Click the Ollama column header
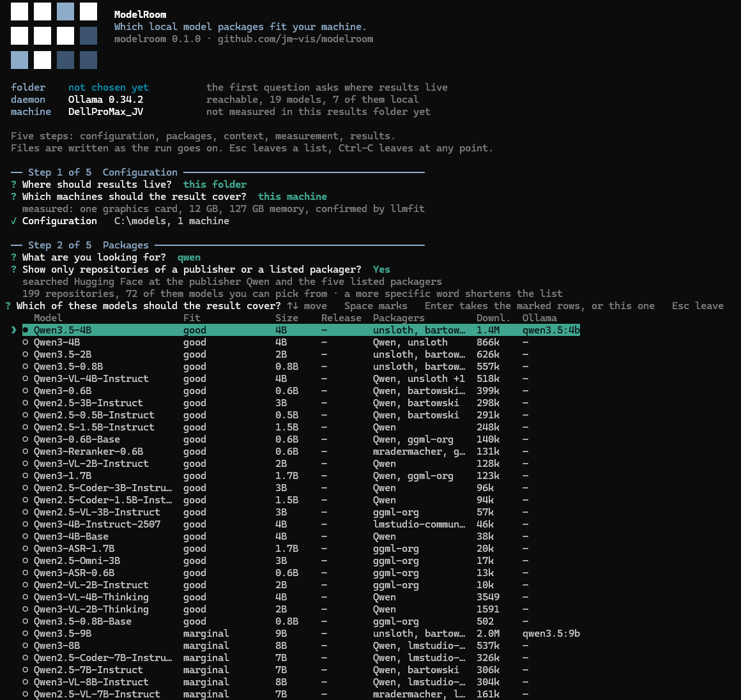The width and height of the screenshot is (741, 700). point(540,318)
